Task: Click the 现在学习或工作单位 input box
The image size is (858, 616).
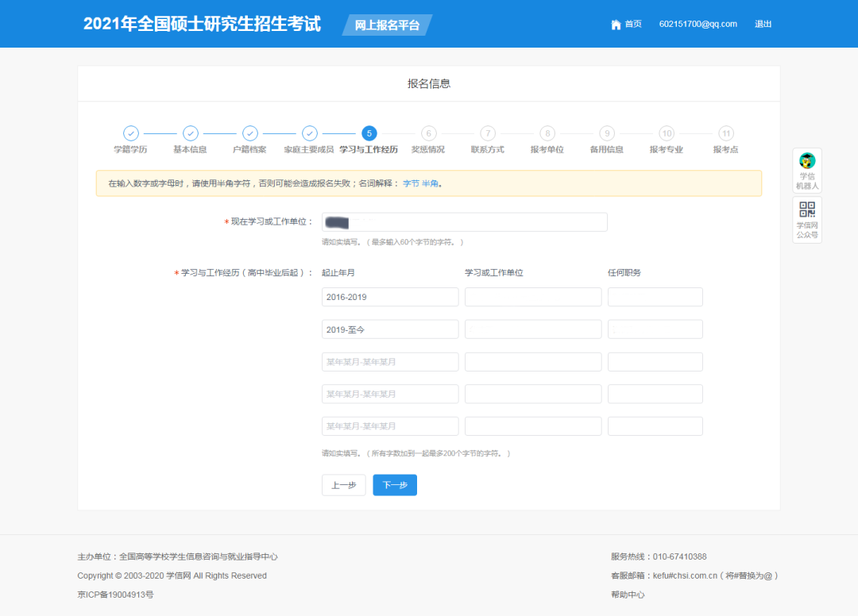Action: tap(465, 221)
